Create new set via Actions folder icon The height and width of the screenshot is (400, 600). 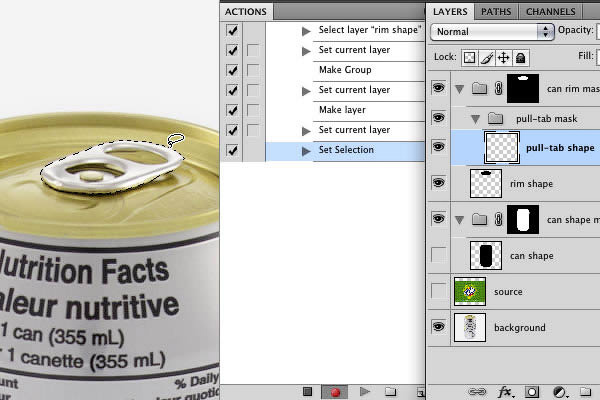pos(390,391)
